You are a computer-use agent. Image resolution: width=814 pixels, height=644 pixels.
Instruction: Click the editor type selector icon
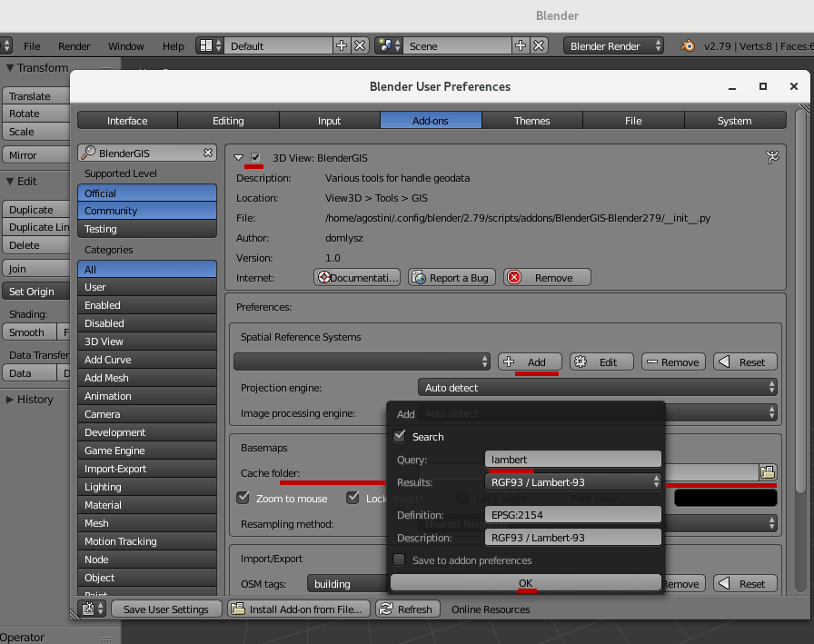pyautogui.click(x=93, y=609)
